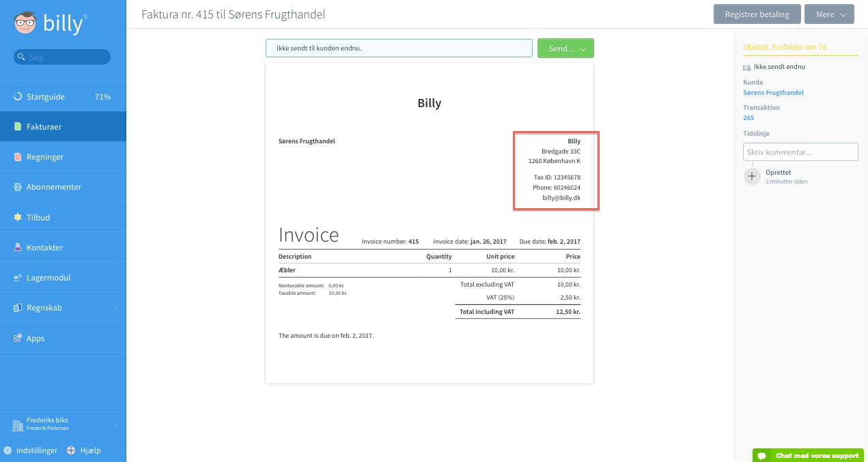Click the Kontakter person icon
Image resolution: width=868 pixels, height=462 pixels.
click(18, 247)
